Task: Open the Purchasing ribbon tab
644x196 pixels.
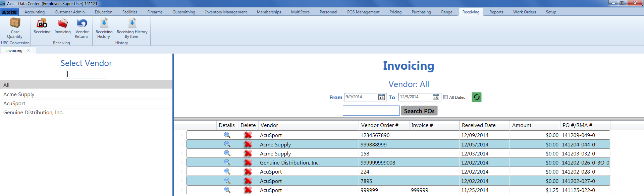Action: (421, 12)
